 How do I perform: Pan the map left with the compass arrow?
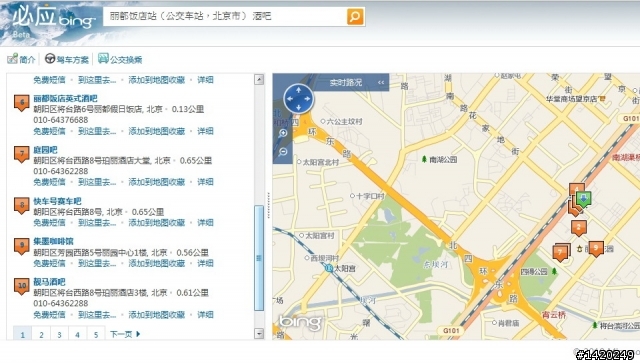(x=290, y=99)
